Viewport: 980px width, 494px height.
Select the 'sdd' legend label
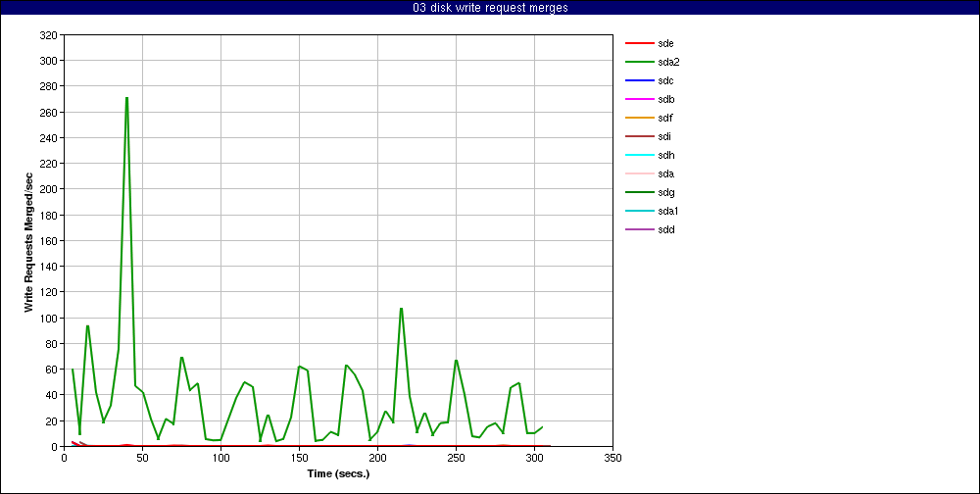[665, 229]
